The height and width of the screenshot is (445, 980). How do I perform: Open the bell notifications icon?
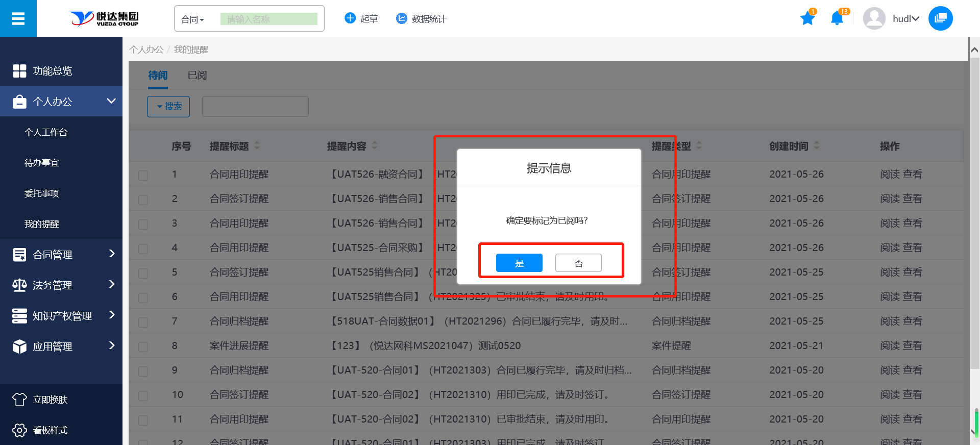[x=837, y=19]
